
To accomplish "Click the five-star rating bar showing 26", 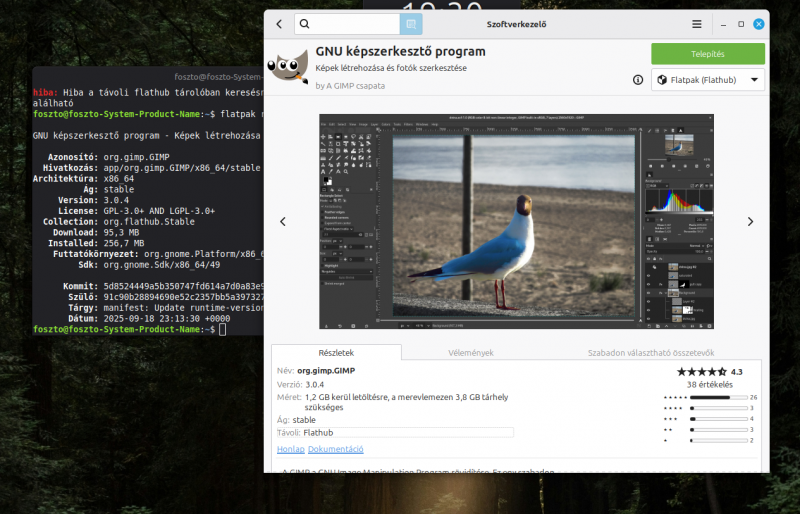I will [719, 397].
